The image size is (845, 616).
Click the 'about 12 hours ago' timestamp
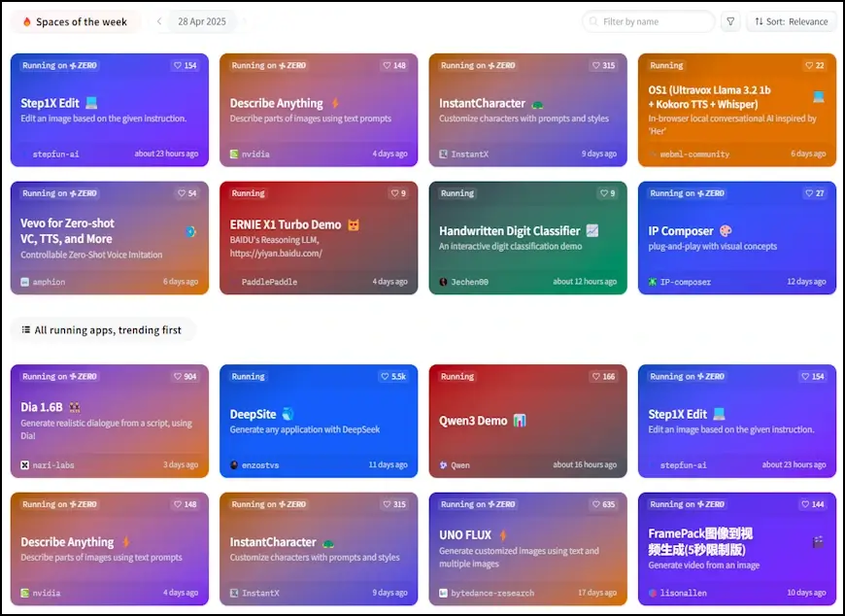(585, 282)
